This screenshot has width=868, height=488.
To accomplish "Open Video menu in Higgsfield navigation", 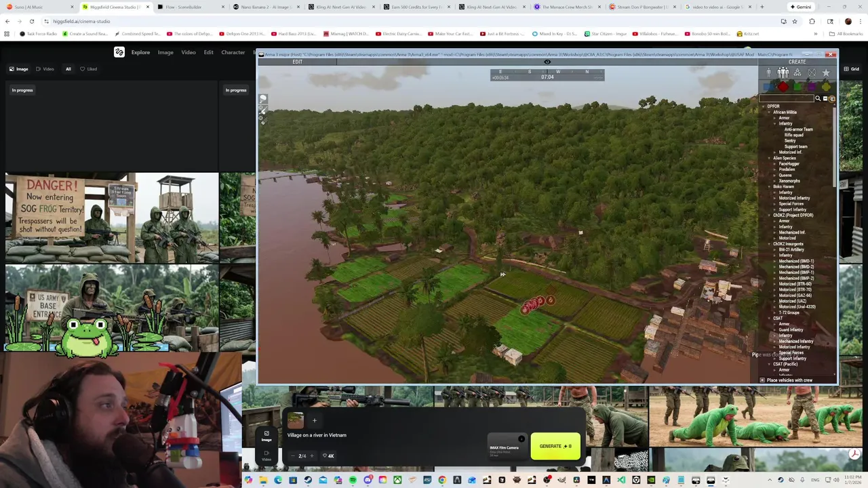I will (x=189, y=52).
